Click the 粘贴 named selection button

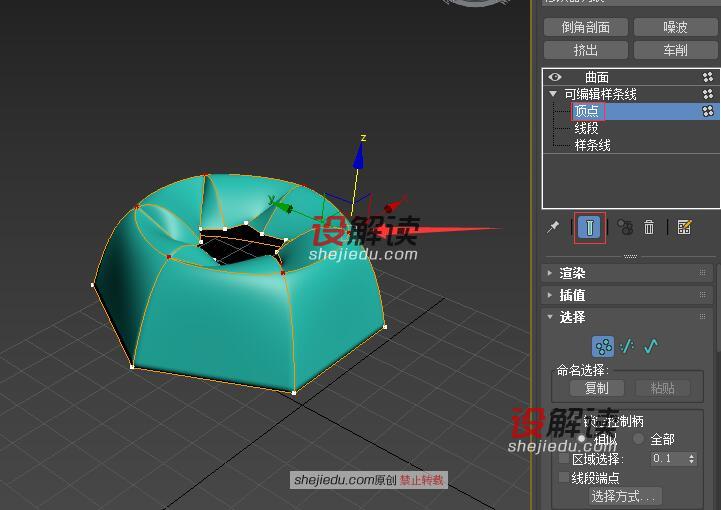(663, 388)
